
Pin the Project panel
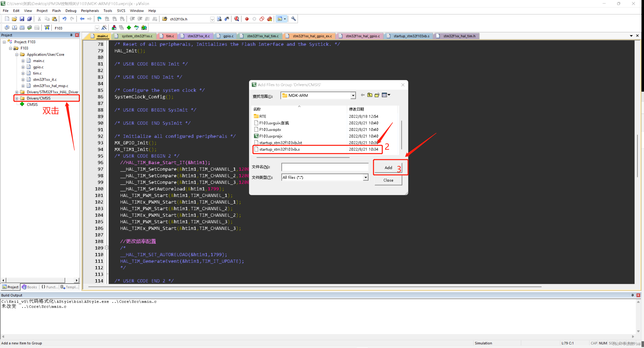[x=71, y=35]
